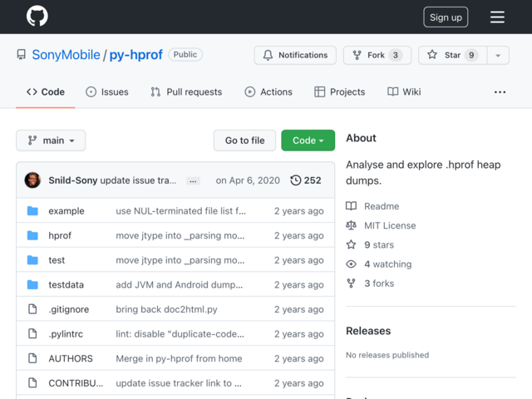Image resolution: width=532 pixels, height=399 pixels.
Task: Open the example folder
Action: tap(66, 211)
